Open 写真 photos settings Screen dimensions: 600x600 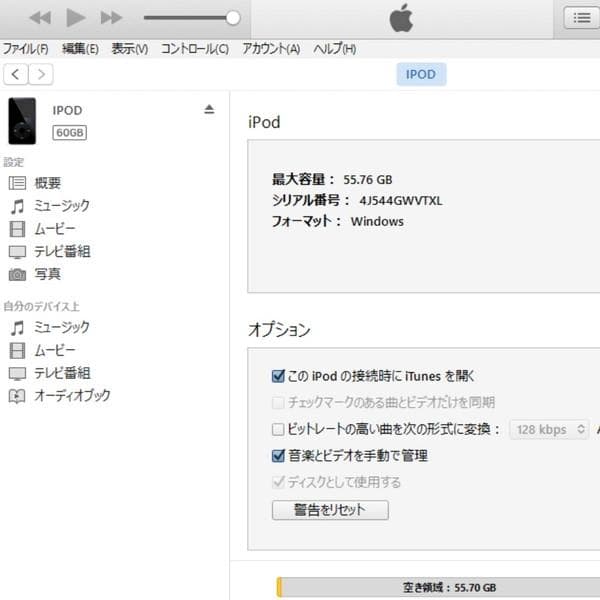click(x=47, y=274)
